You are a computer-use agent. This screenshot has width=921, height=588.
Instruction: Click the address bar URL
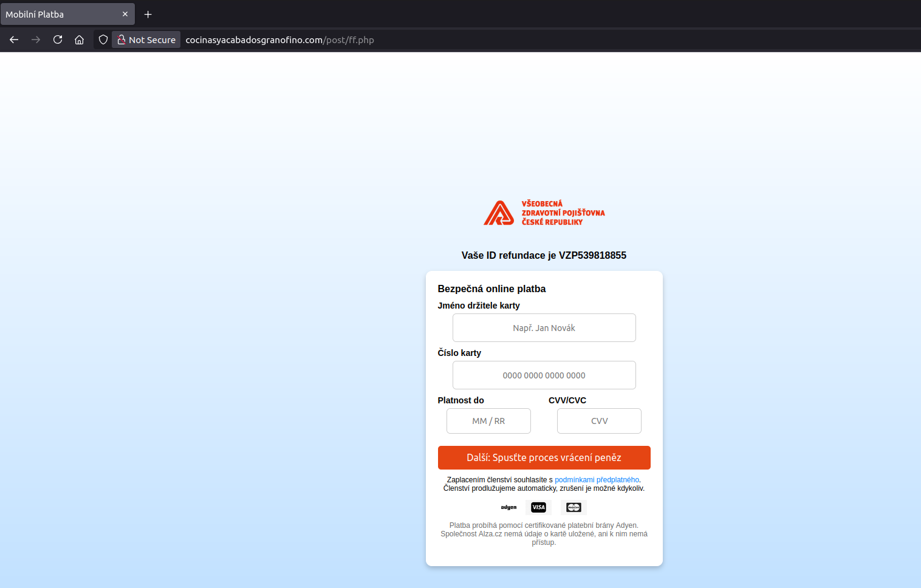tap(279, 39)
